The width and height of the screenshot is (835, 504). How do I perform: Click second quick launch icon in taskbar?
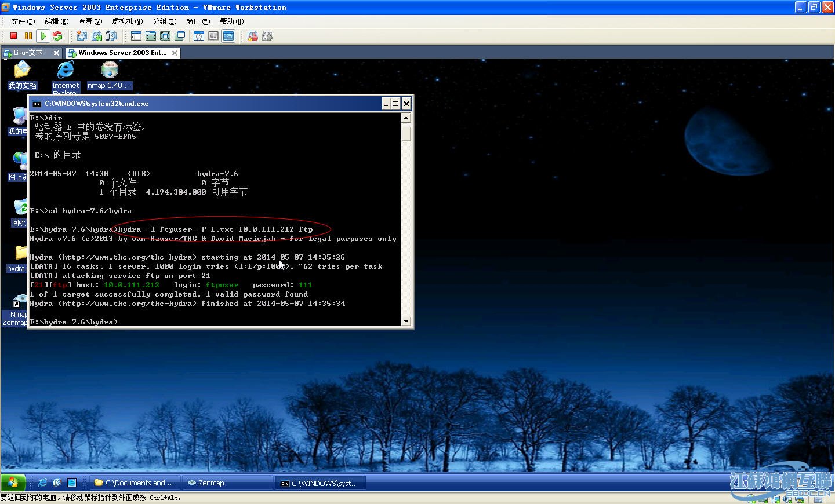[57, 483]
